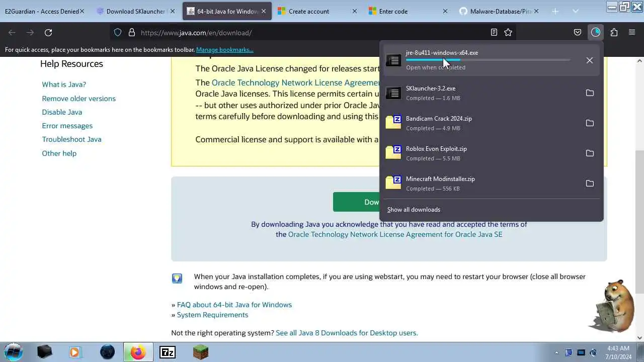
Task: Open the Remove older versions link
Action: 78,99
